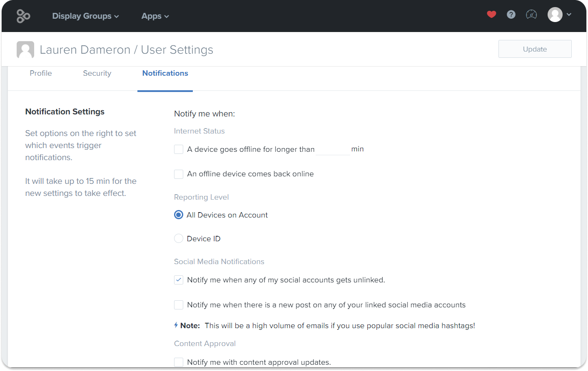Switch to the Security tab
Screen dimensions: 588x371
pos(97,73)
